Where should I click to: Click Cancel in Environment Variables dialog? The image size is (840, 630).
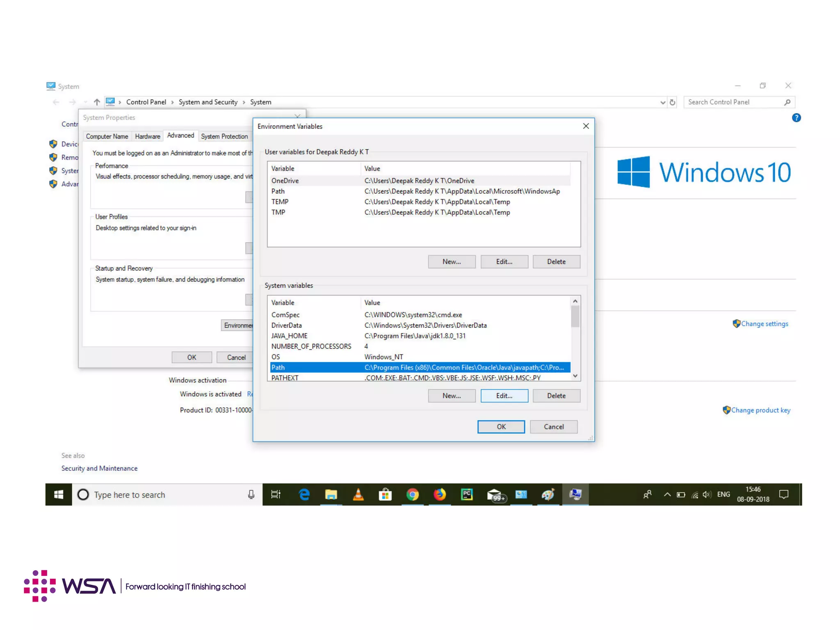[x=553, y=427]
